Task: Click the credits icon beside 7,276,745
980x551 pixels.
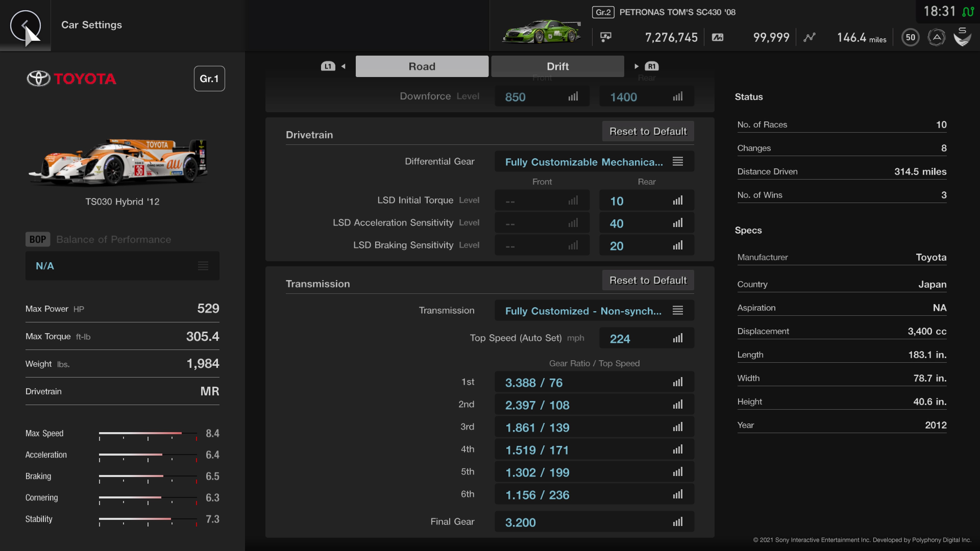Action: coord(606,37)
